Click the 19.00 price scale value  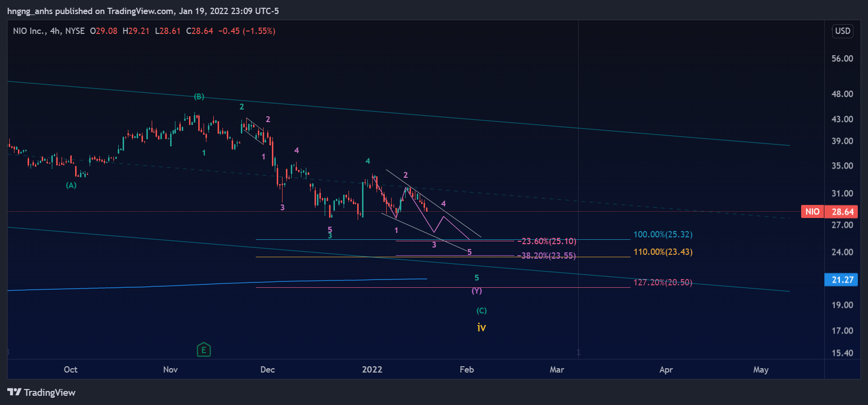point(842,305)
